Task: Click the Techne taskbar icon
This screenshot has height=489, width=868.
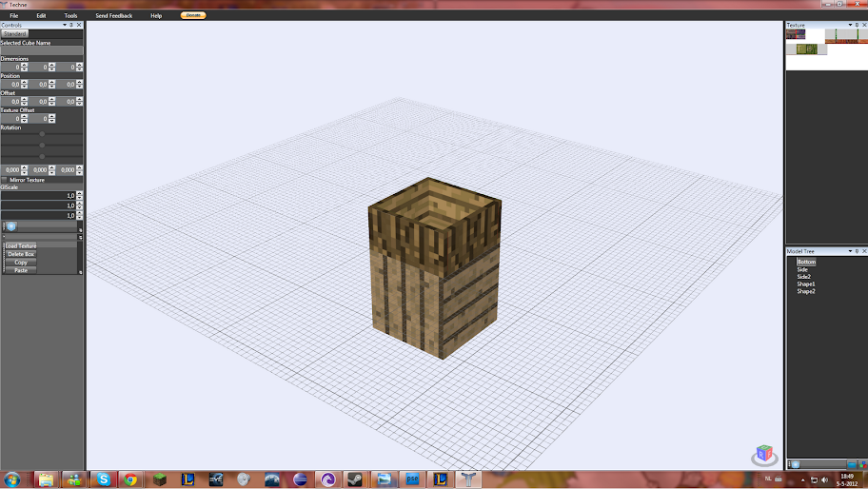Action: 468,479
